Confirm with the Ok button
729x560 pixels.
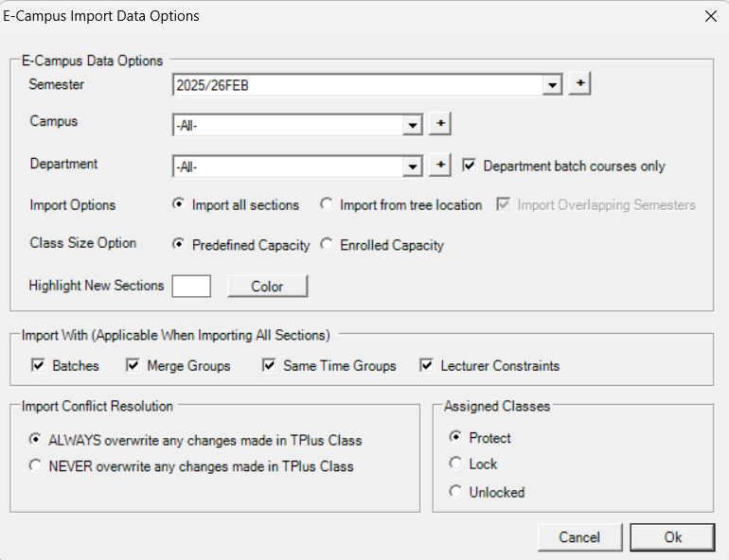672,537
